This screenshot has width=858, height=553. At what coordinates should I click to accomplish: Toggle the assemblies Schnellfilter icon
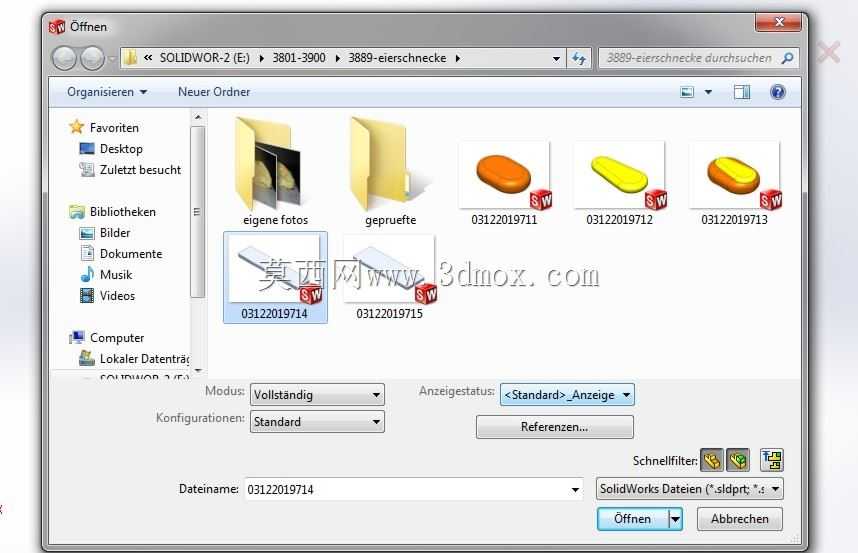pos(738,461)
